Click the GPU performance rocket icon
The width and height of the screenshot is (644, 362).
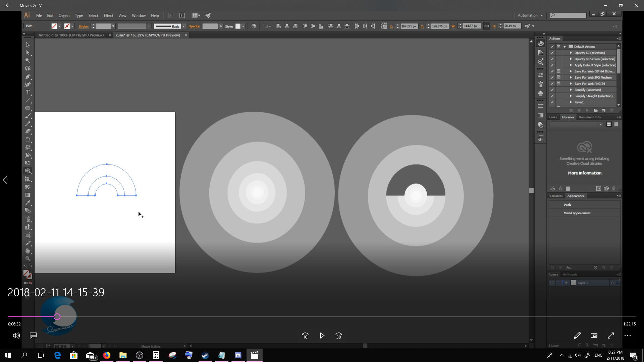pos(208,15)
